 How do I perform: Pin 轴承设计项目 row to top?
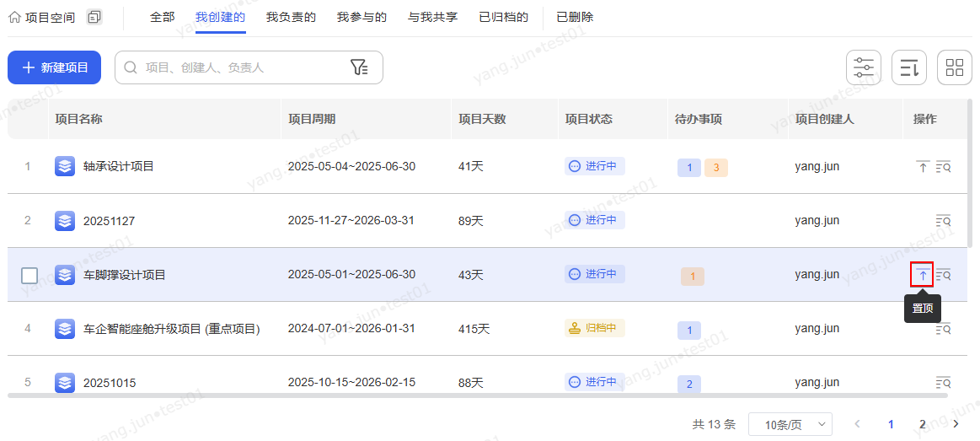point(923,167)
